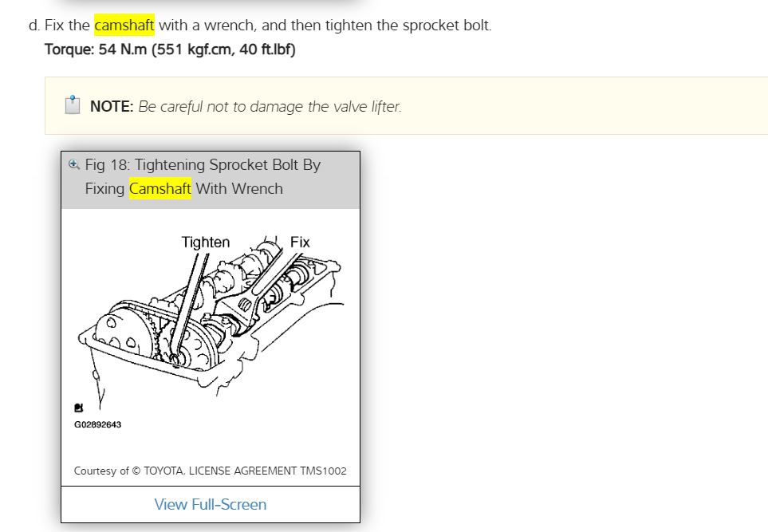The image size is (768, 532).
Task: Click the figure code G02892643
Action: click(98, 424)
